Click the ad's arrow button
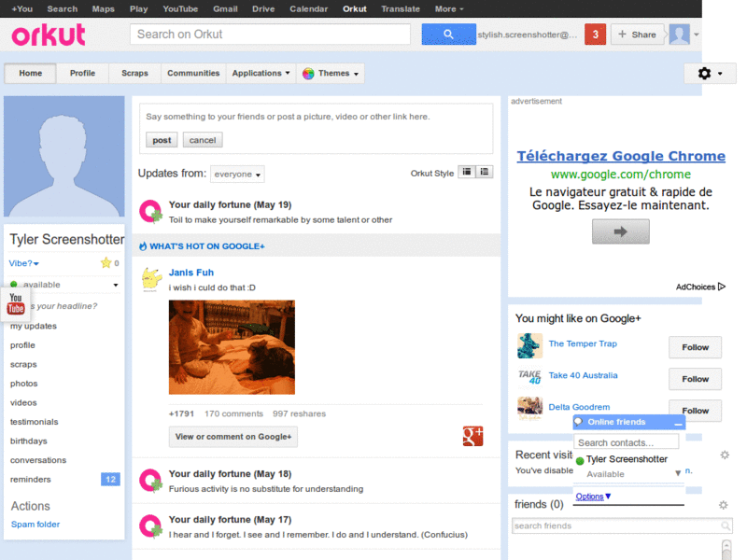This screenshot has height=560, width=747. (x=620, y=231)
